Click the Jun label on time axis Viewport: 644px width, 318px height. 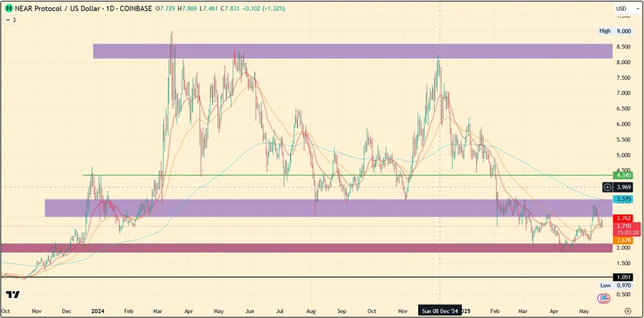[x=250, y=310]
